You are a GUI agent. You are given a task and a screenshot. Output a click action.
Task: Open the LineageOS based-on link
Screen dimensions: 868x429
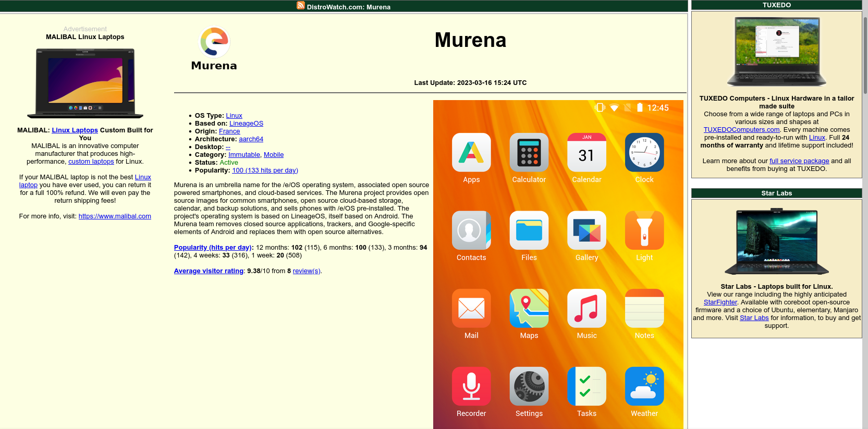246,124
